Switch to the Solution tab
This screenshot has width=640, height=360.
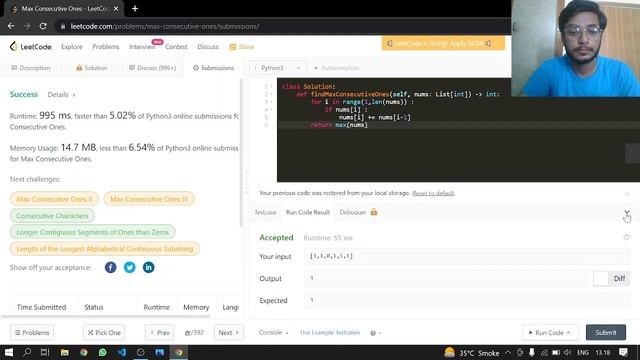[91, 68]
